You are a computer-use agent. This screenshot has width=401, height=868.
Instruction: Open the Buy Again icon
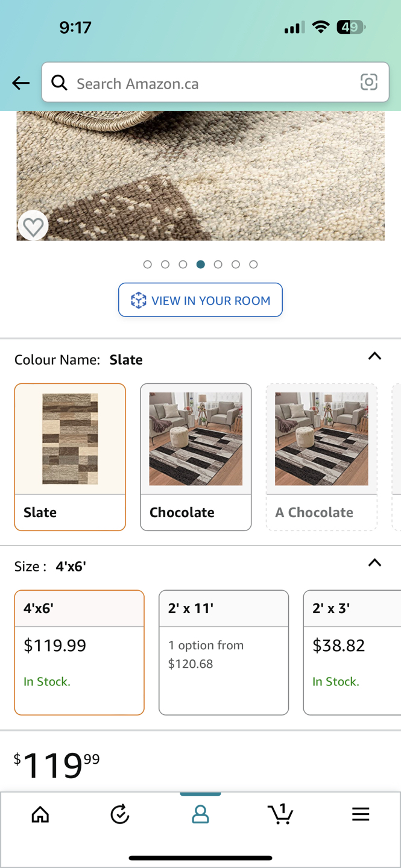pyautogui.click(x=120, y=815)
